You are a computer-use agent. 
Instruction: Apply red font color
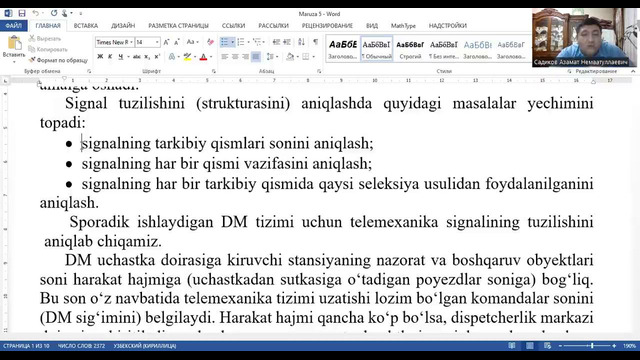tap(203, 57)
